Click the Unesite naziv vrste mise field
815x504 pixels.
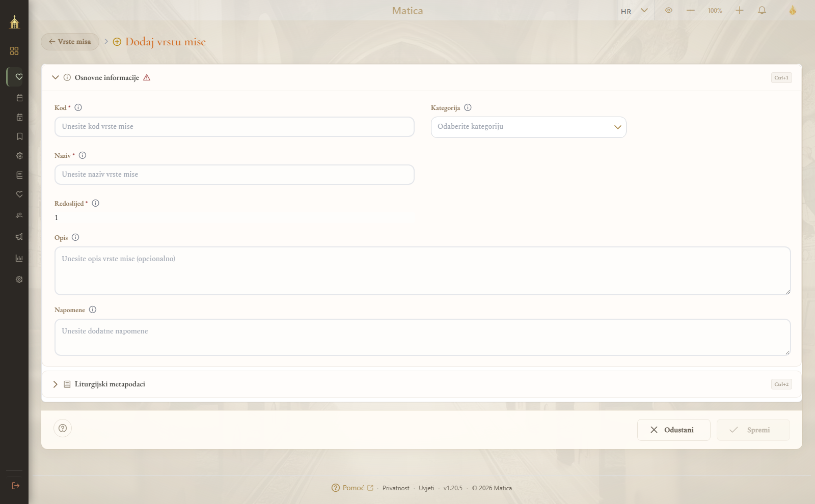coord(234,175)
